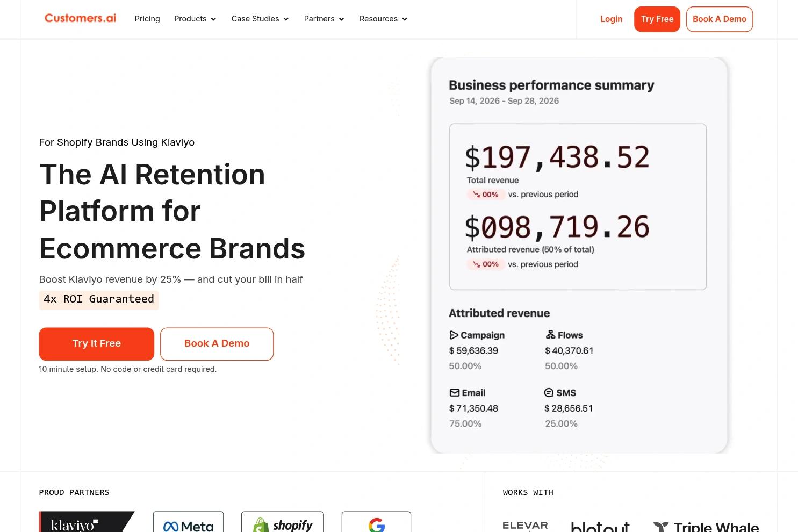This screenshot has height=532, width=798.
Task: Click the SMS 25.00% percentage
Action: point(561,424)
